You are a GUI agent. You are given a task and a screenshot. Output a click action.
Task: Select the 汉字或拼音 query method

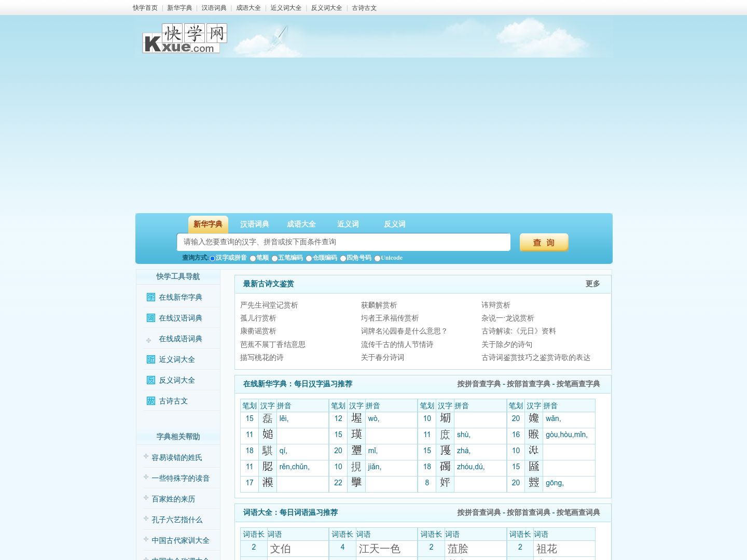click(x=212, y=258)
